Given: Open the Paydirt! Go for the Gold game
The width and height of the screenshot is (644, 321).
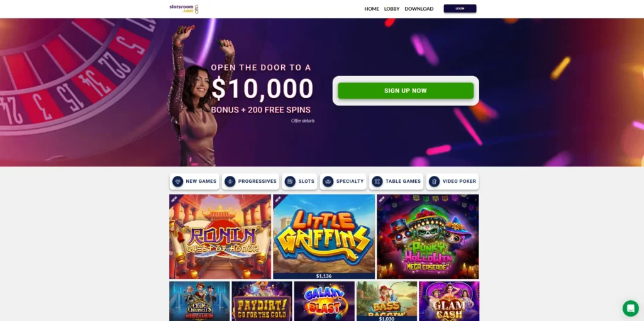Looking at the screenshot, I should point(262,301).
